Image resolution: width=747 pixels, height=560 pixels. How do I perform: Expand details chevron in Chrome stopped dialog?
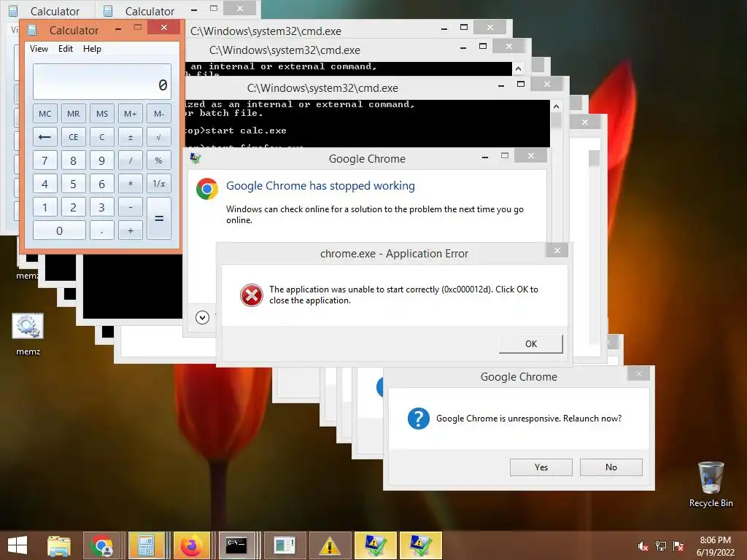click(203, 317)
